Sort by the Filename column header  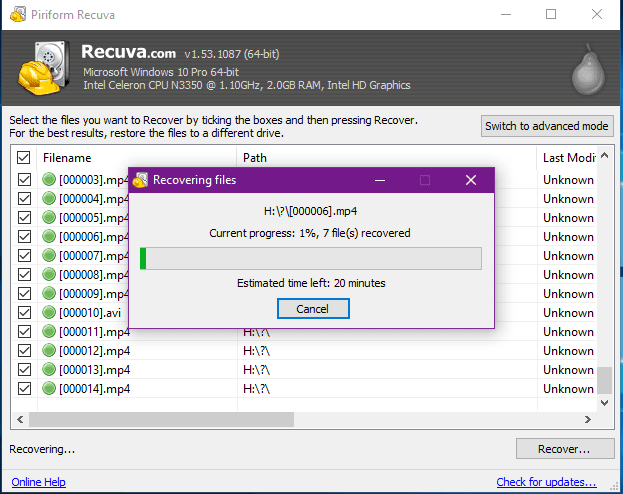point(136,158)
